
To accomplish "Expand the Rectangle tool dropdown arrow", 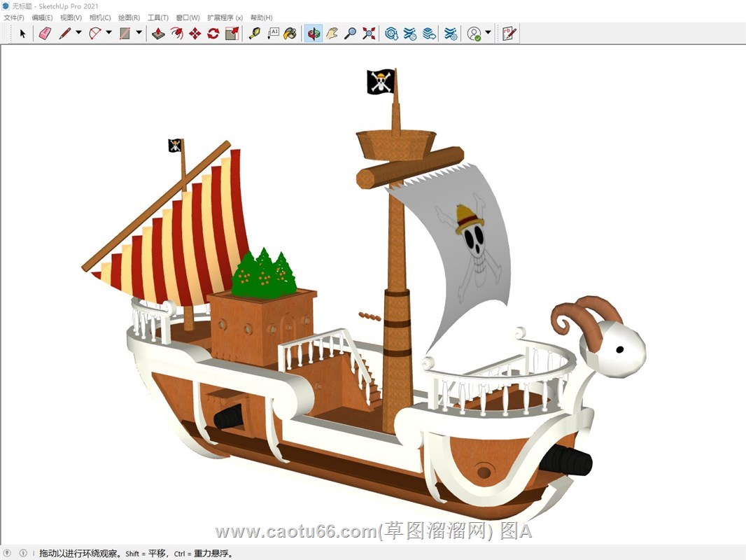I will (x=139, y=32).
